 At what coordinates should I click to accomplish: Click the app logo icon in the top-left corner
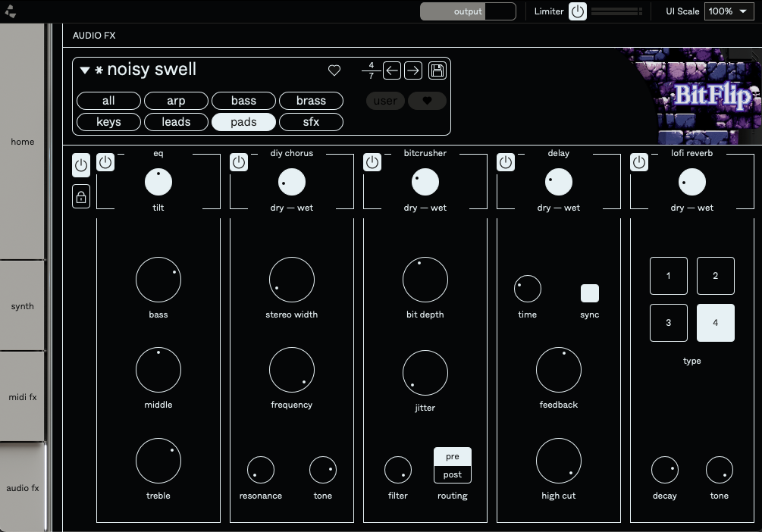(x=9, y=11)
